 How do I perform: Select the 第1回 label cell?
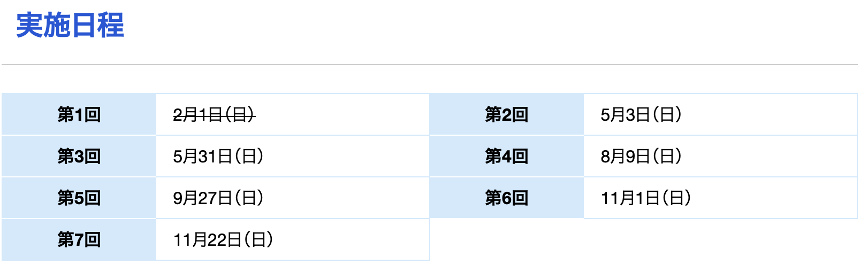(x=79, y=114)
